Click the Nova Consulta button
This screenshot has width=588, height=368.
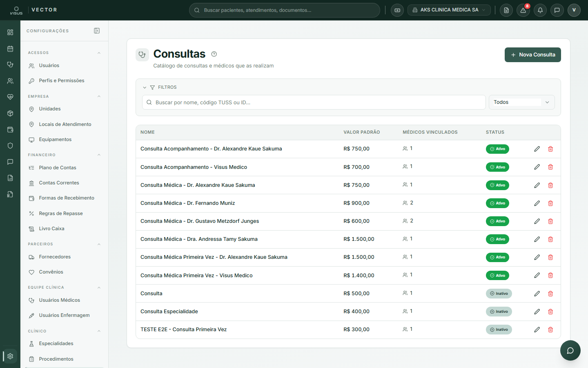click(533, 55)
